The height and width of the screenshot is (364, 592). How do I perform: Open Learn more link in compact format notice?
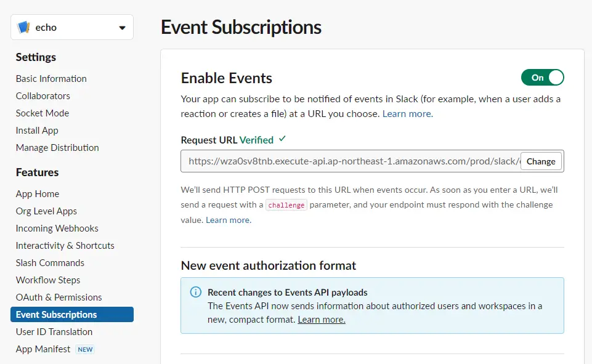click(322, 320)
